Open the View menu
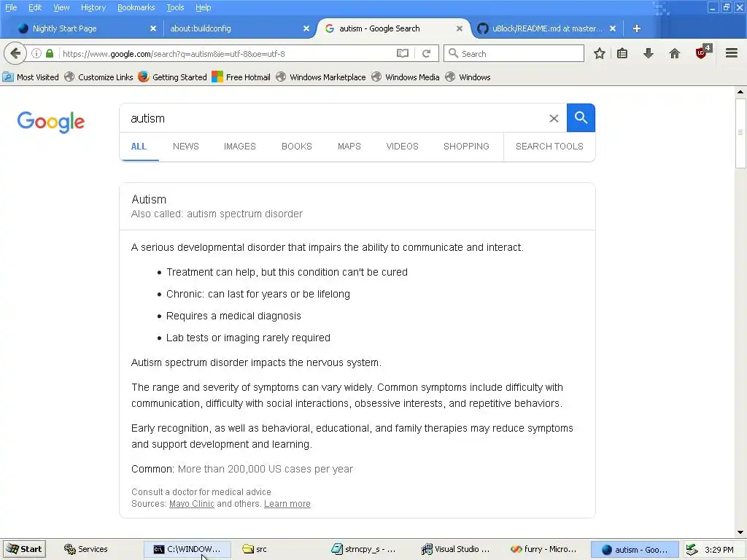Image resolution: width=747 pixels, height=560 pixels. click(x=61, y=7)
